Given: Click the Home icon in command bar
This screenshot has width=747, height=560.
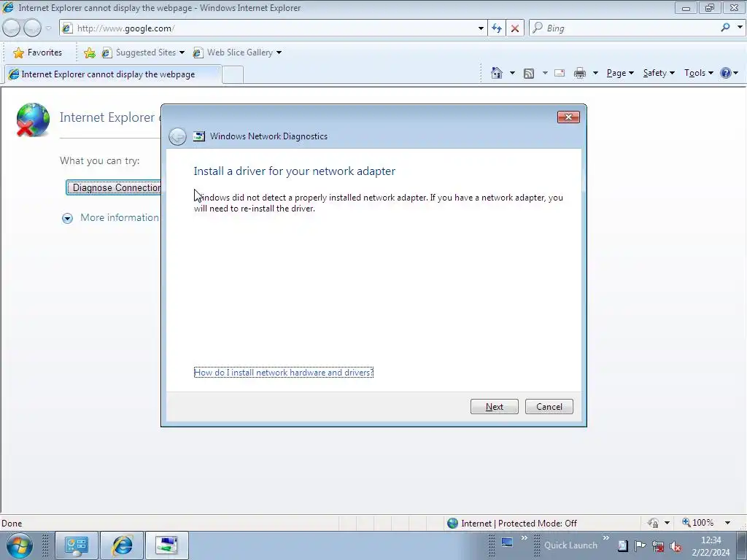Looking at the screenshot, I should click(497, 73).
